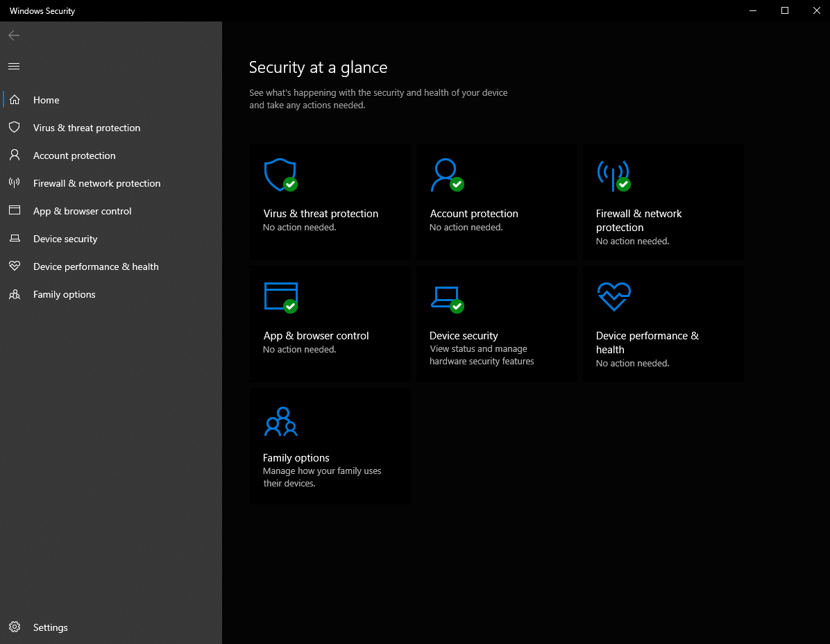Open App & browser control sidebar item
830x644 pixels.
pos(82,211)
